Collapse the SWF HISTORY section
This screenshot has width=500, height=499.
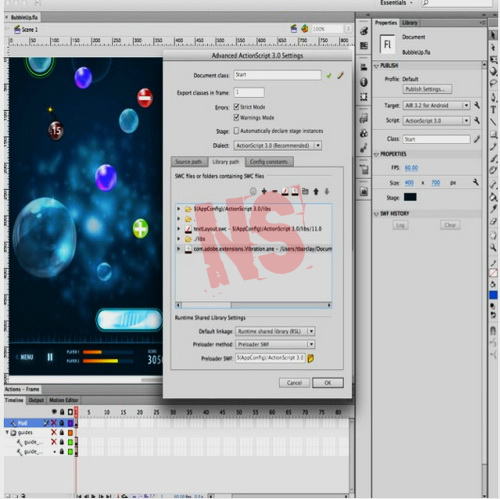pos(376,214)
